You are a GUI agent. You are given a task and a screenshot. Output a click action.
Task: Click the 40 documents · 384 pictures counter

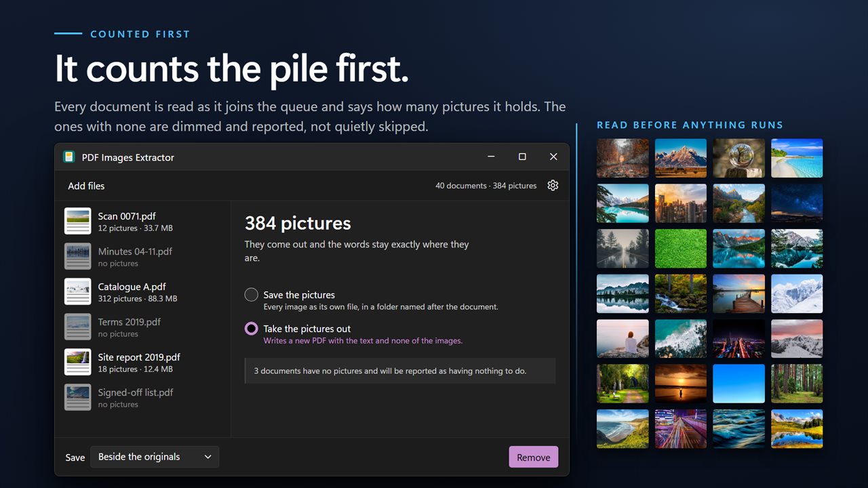click(x=486, y=186)
